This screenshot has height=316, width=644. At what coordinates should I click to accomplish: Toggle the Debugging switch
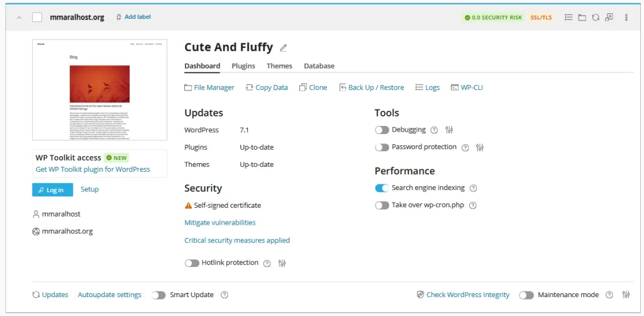(382, 130)
